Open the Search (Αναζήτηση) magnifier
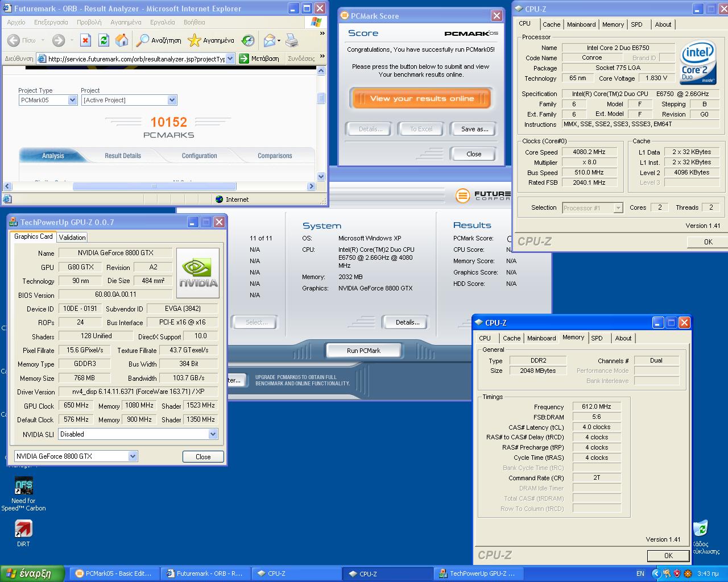The height and width of the screenshot is (582, 728). point(159,40)
